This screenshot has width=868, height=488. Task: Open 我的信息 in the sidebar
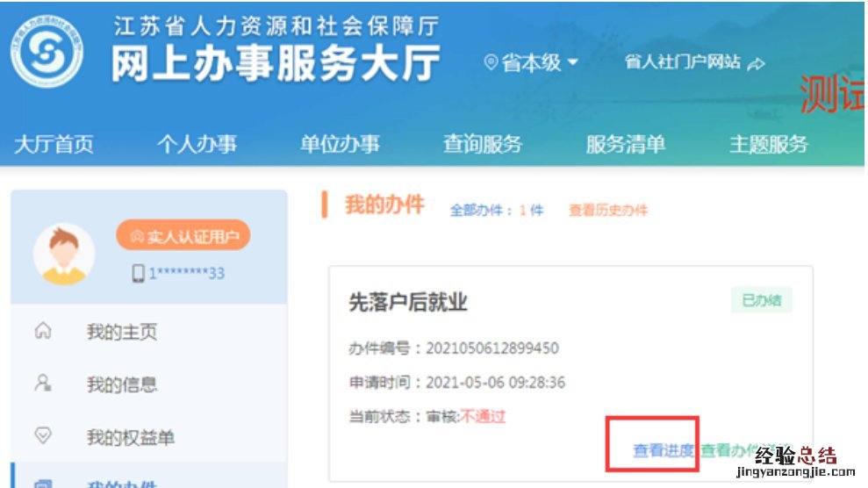click(x=122, y=384)
